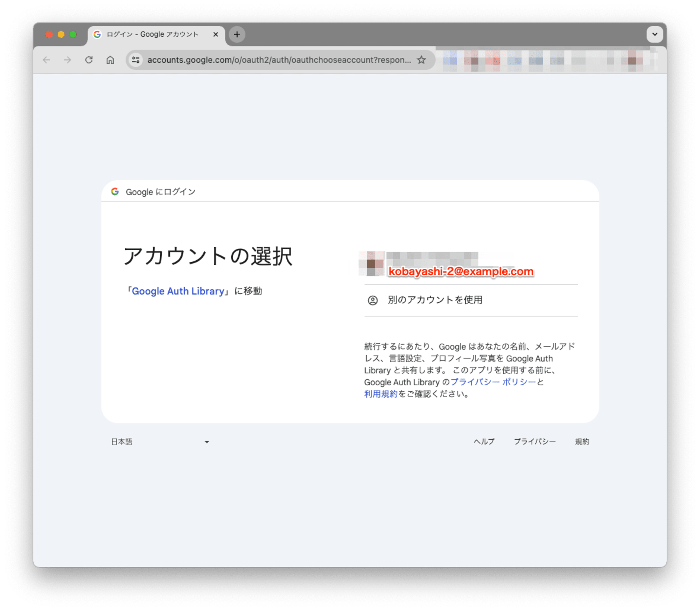This screenshot has width=700, height=611.
Task: Open a new tab with plus button
Action: click(237, 34)
